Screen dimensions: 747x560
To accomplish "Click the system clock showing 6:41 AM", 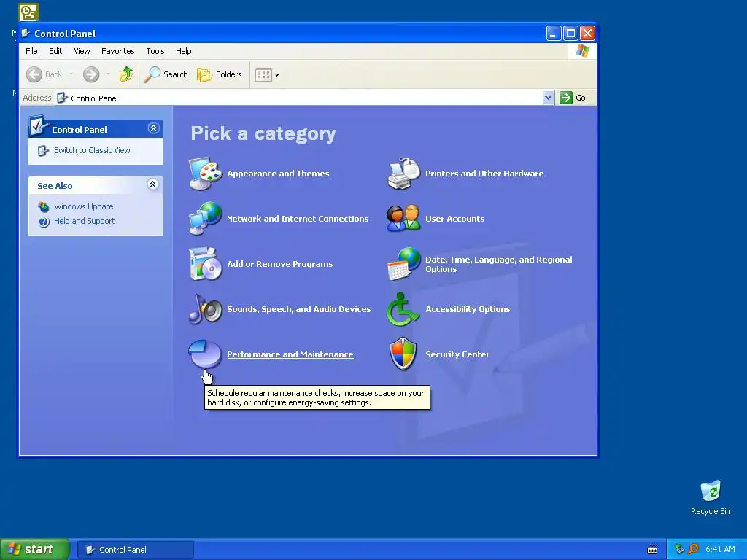I will (720, 549).
